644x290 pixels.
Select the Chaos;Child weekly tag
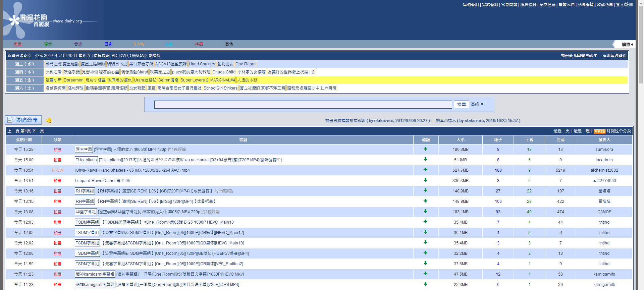(224, 72)
